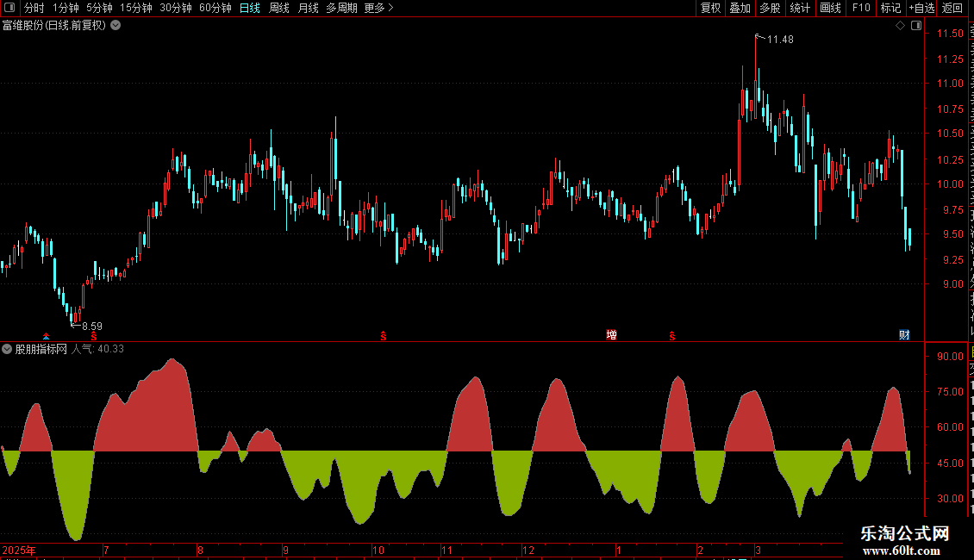Click the 财 financial report marker

point(904,335)
